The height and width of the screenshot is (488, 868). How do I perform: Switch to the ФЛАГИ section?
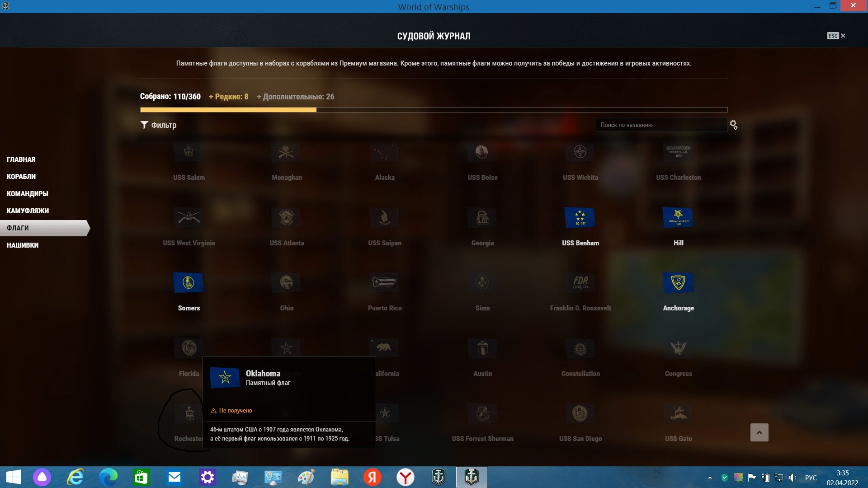(45, 228)
